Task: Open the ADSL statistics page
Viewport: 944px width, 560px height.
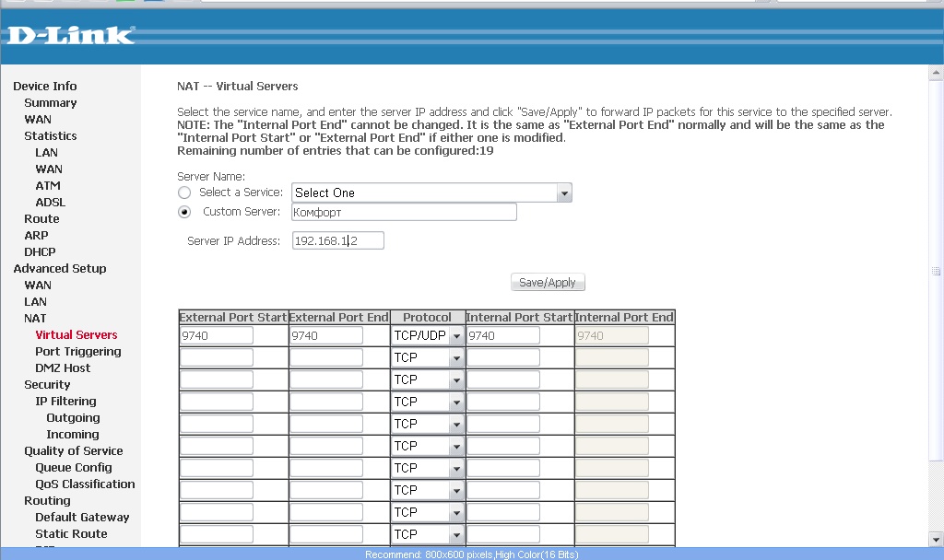Action: (x=50, y=203)
